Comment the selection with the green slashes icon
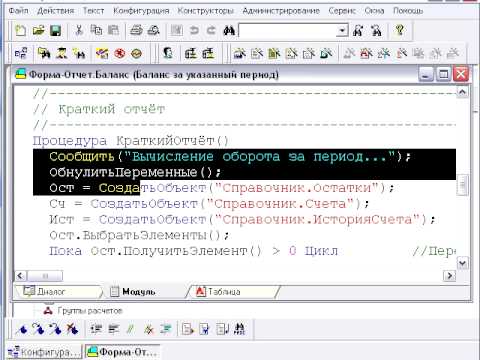The width and height of the screenshot is (480, 360). [130, 329]
